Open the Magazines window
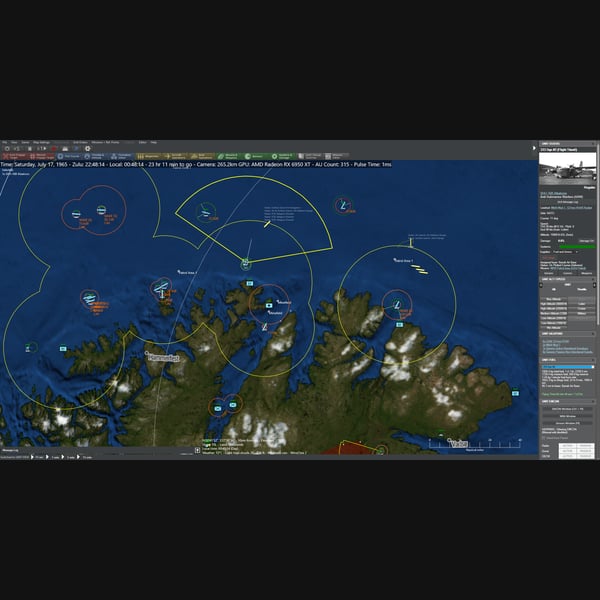600x600 pixels. pos(148,156)
